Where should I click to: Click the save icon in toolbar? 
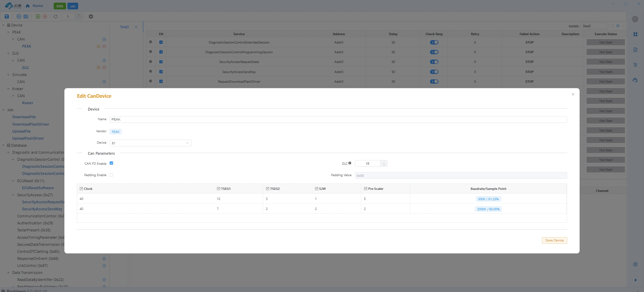click(x=7, y=16)
